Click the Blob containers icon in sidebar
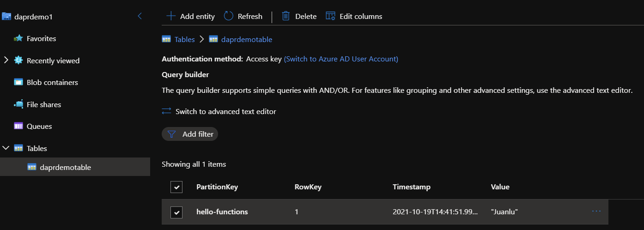Screen dimensions: 644x230 coord(18,83)
